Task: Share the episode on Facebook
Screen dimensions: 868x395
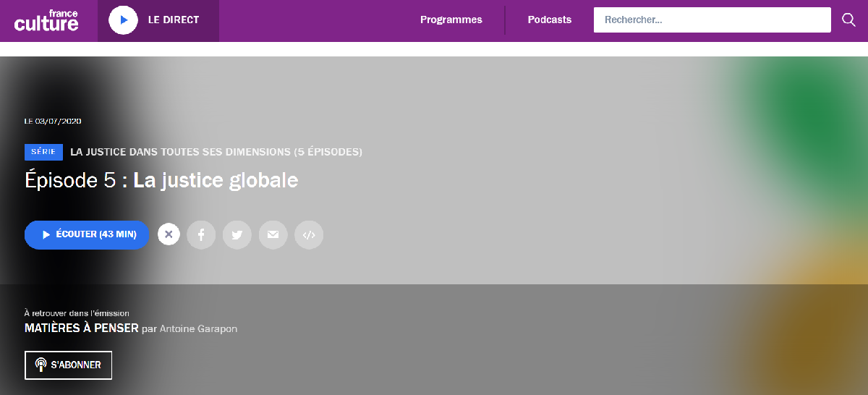Action: click(x=201, y=234)
